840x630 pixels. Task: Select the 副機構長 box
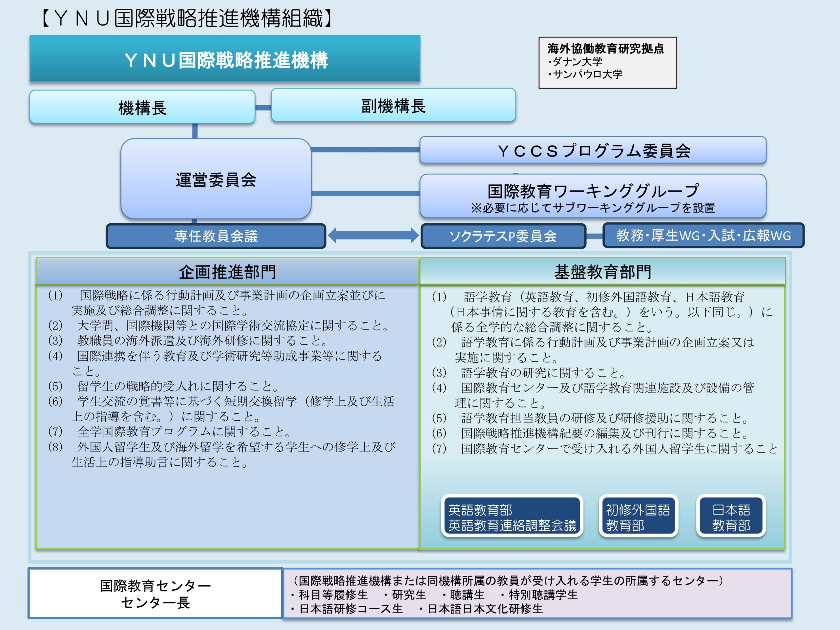click(393, 105)
